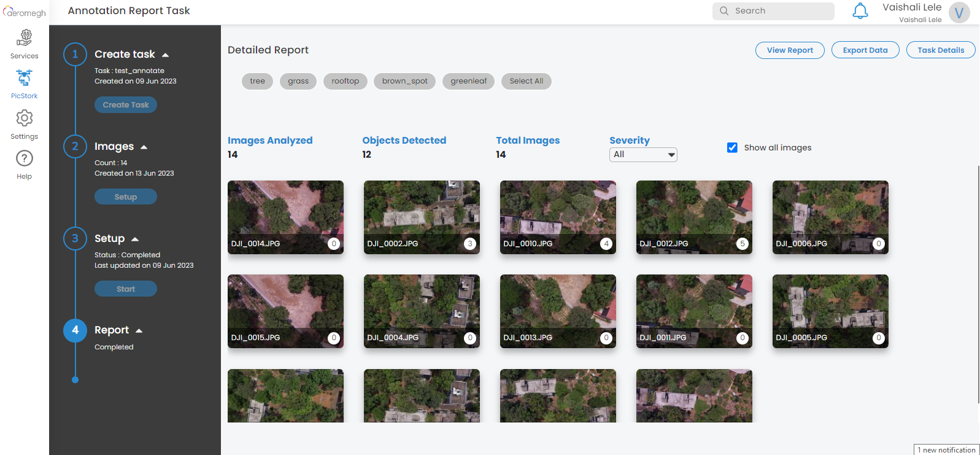
Task: Open the Settings gear icon
Action: pyautogui.click(x=24, y=119)
